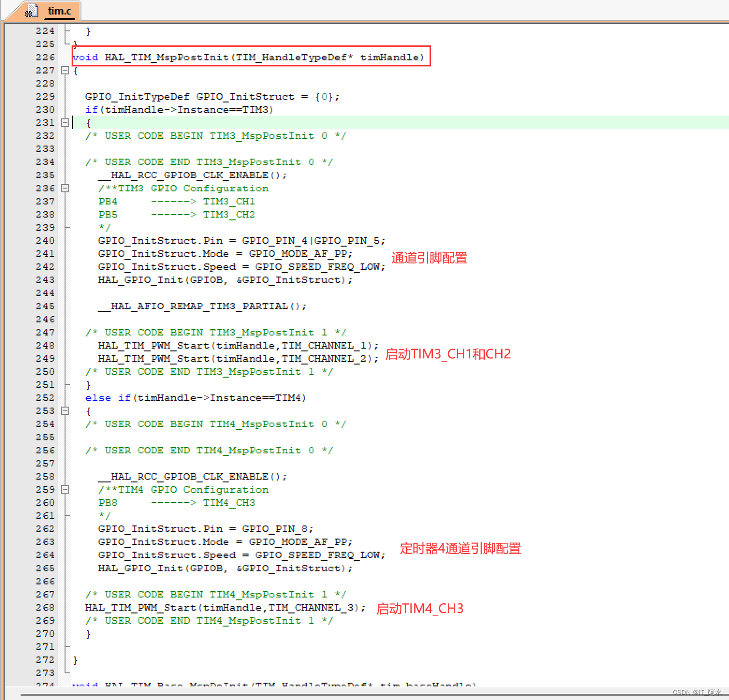Viewport: 729px width, 700px height.
Task: Collapse the TIM4 GPIO comment fold at line 259
Action: (65, 489)
